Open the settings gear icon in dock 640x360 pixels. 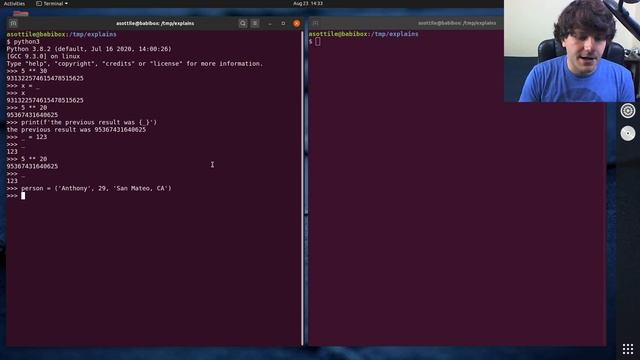pyautogui.click(x=628, y=111)
